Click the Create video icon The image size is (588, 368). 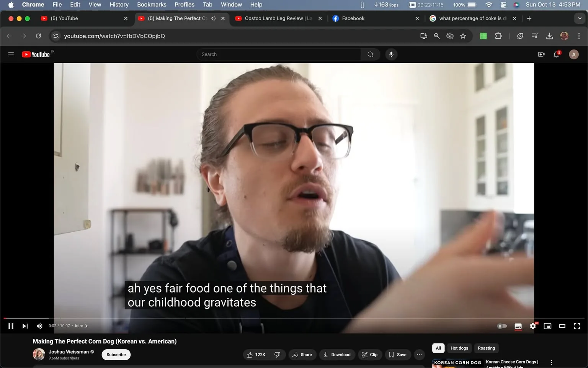tap(541, 54)
